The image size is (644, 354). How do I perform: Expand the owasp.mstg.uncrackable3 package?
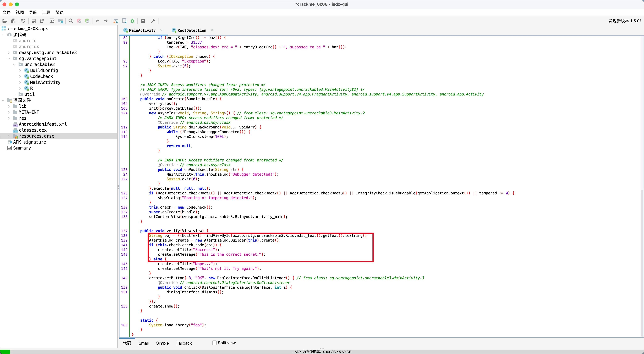point(9,52)
